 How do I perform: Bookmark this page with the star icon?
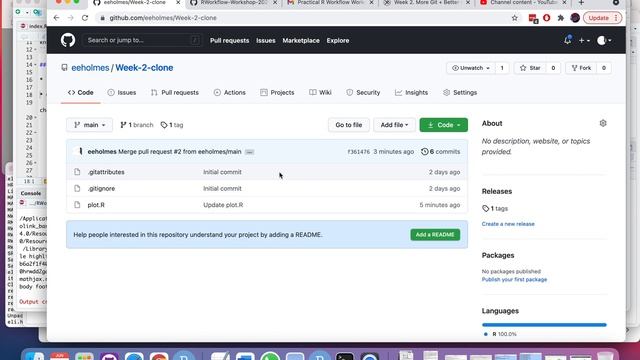point(515,18)
